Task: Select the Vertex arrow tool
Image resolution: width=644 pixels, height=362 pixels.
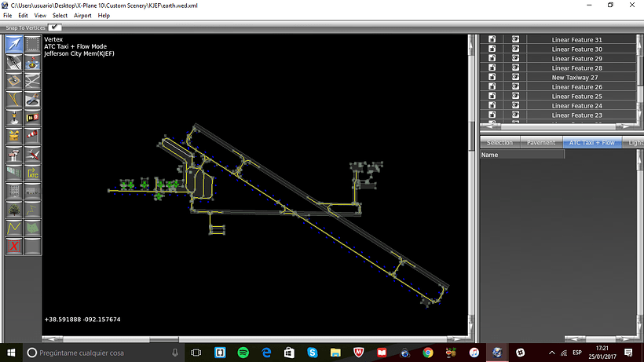Action: [14, 43]
